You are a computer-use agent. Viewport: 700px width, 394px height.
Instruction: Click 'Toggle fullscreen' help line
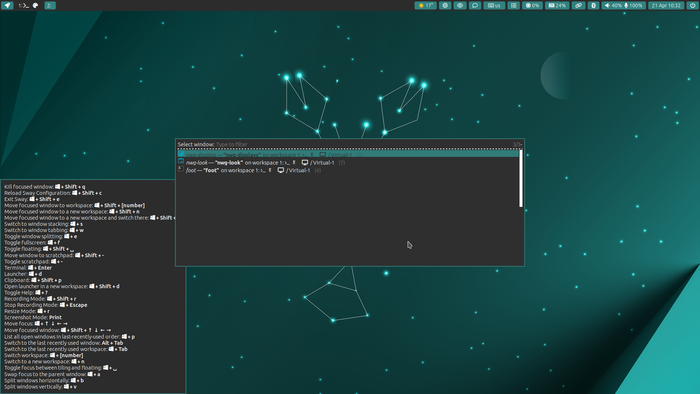[32, 242]
